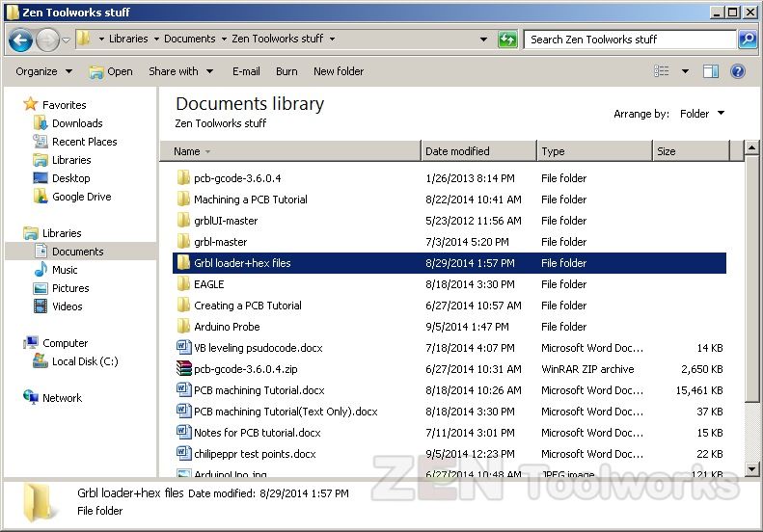Expand the address bar history dropdown

(483, 40)
